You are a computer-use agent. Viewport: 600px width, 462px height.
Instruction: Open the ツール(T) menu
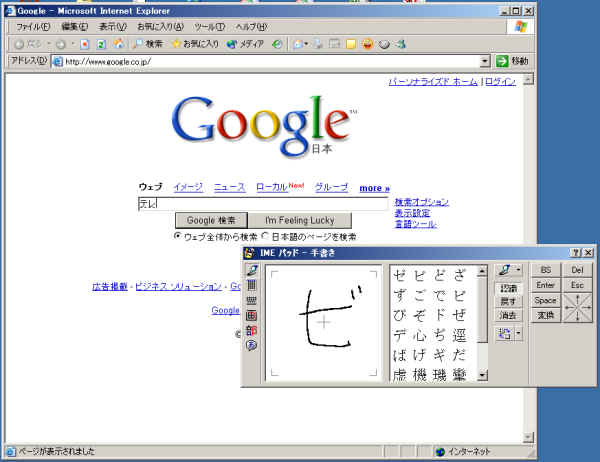point(209,27)
